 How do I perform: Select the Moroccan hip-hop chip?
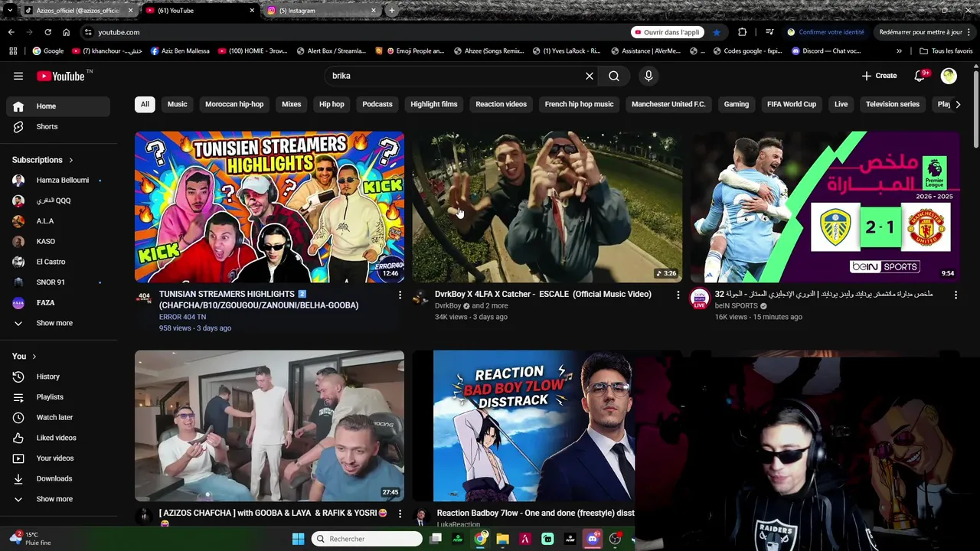tap(234, 104)
